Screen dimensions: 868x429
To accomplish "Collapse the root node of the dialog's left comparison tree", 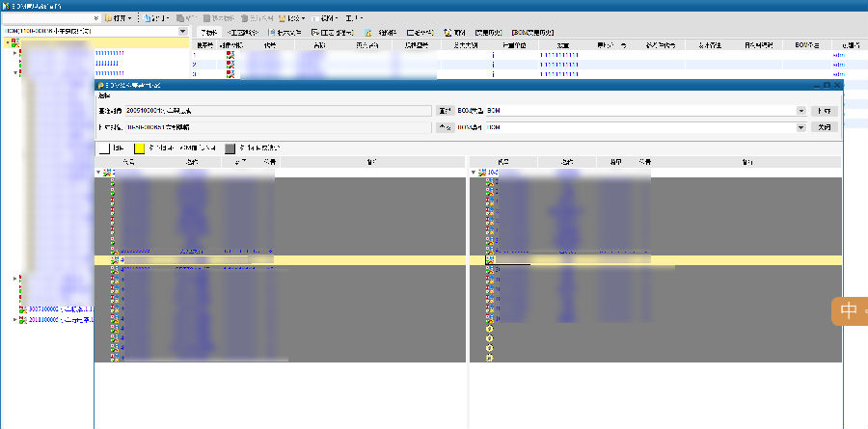I will pos(98,173).
